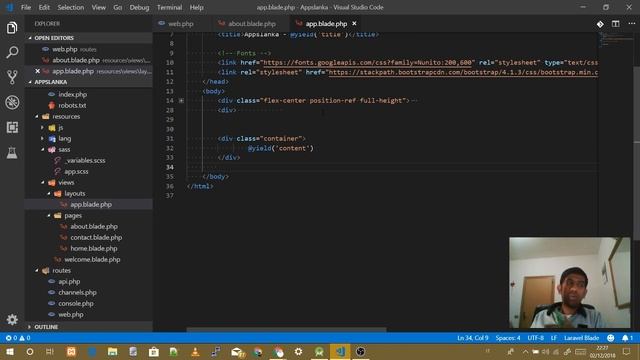Open api.php under routes
Viewport: 640px width, 360px height.
(69, 281)
